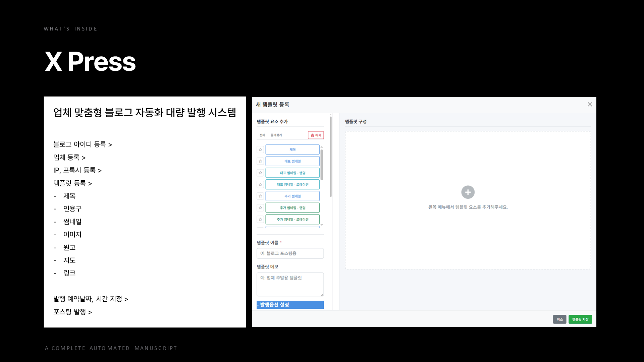Star the 추가 썸네일 element
The width and height of the screenshot is (644, 362).
pos(260,196)
